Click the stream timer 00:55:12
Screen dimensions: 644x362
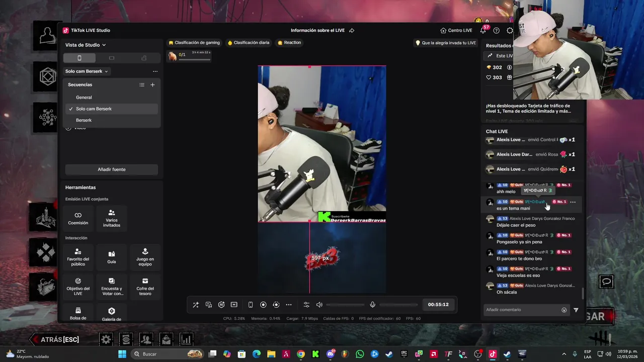click(438, 305)
